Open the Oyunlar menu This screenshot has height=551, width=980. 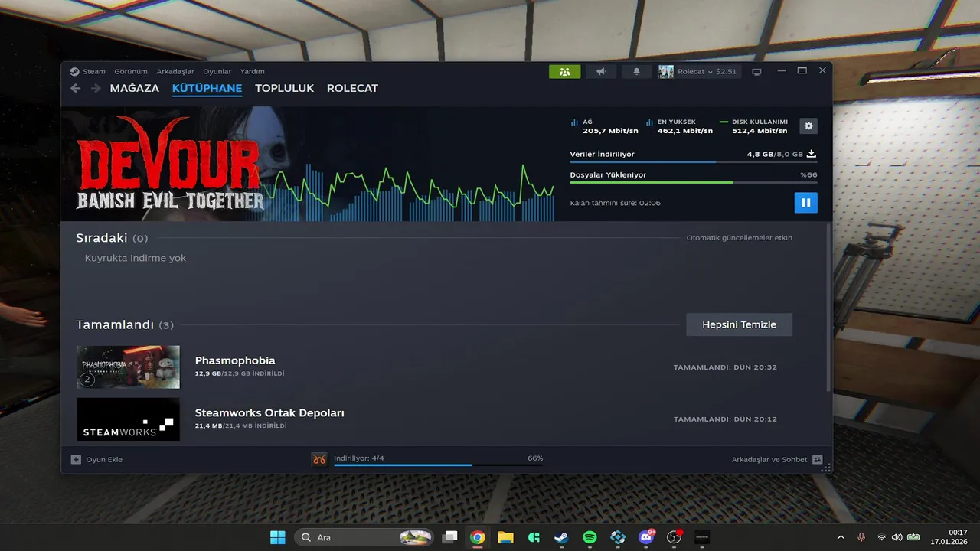pos(217,71)
